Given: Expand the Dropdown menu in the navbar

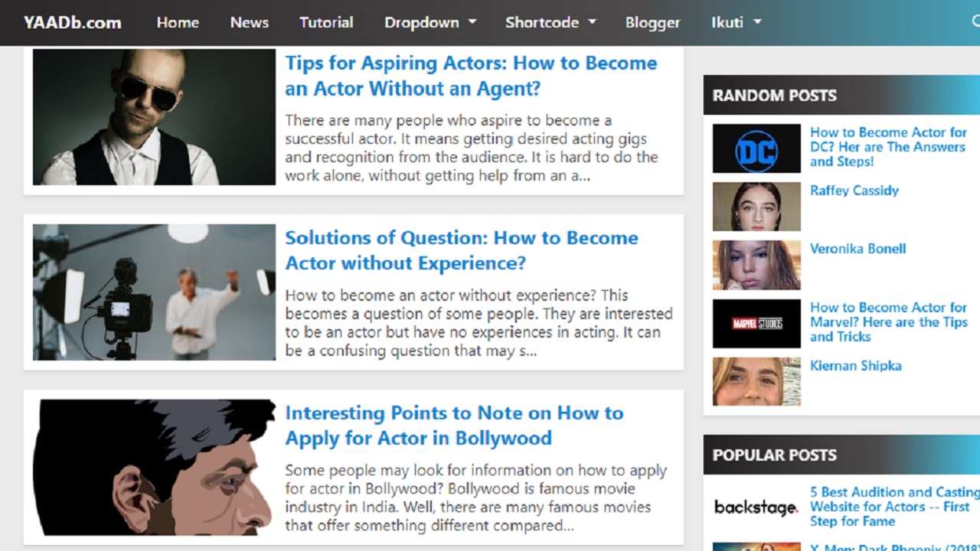Looking at the screenshot, I should 430,22.
